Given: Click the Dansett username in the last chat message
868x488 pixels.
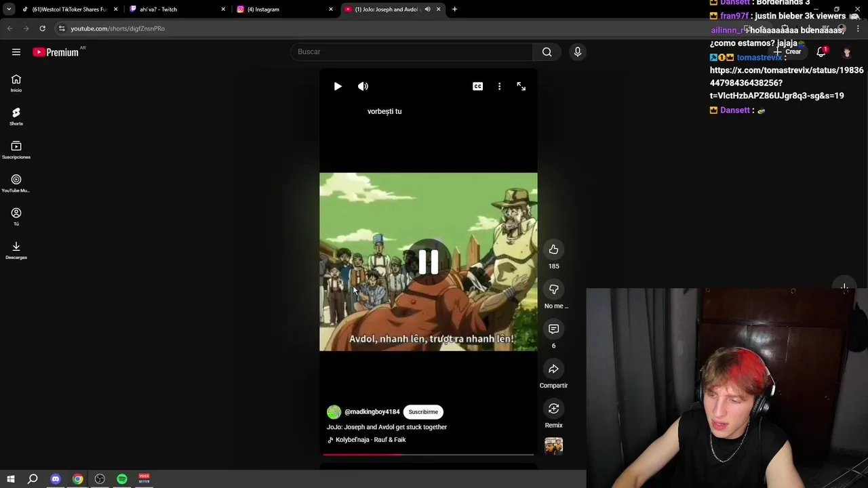Looking at the screenshot, I should click(734, 110).
